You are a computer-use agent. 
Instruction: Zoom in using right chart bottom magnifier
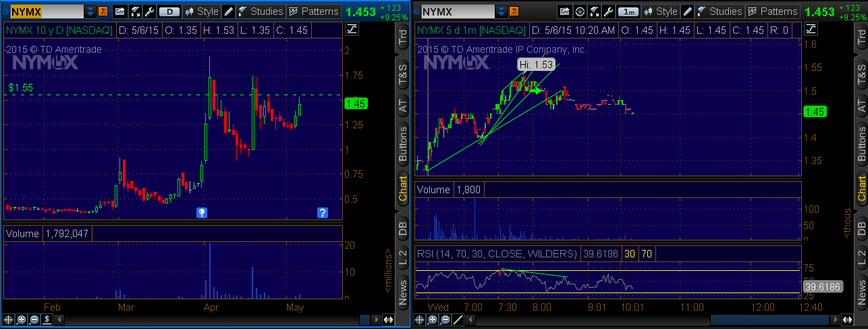[x=433, y=320]
